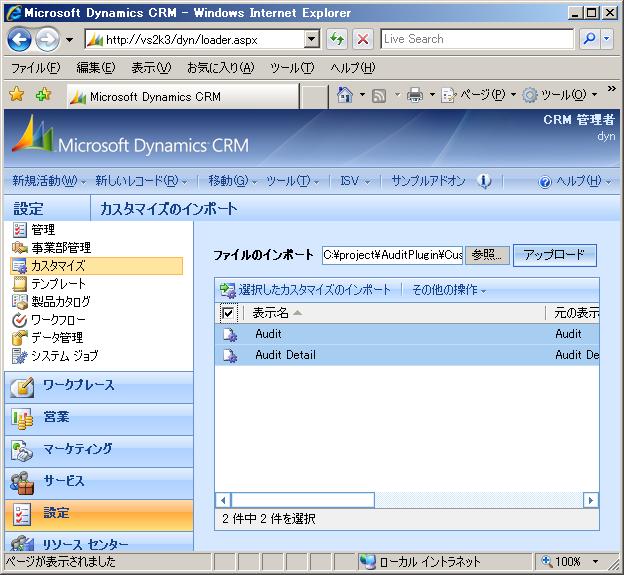Go to the Home page icon
624x575 pixels.
click(x=345, y=95)
